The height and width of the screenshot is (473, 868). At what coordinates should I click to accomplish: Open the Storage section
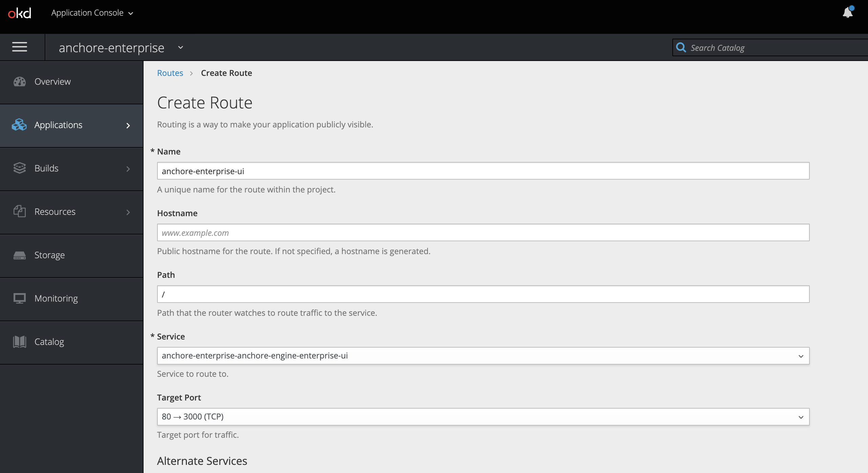coord(49,254)
